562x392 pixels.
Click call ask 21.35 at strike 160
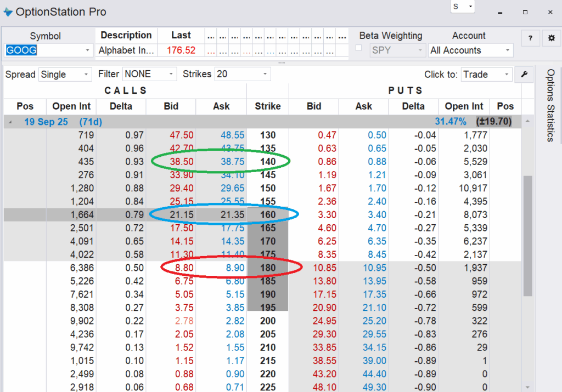(x=233, y=215)
